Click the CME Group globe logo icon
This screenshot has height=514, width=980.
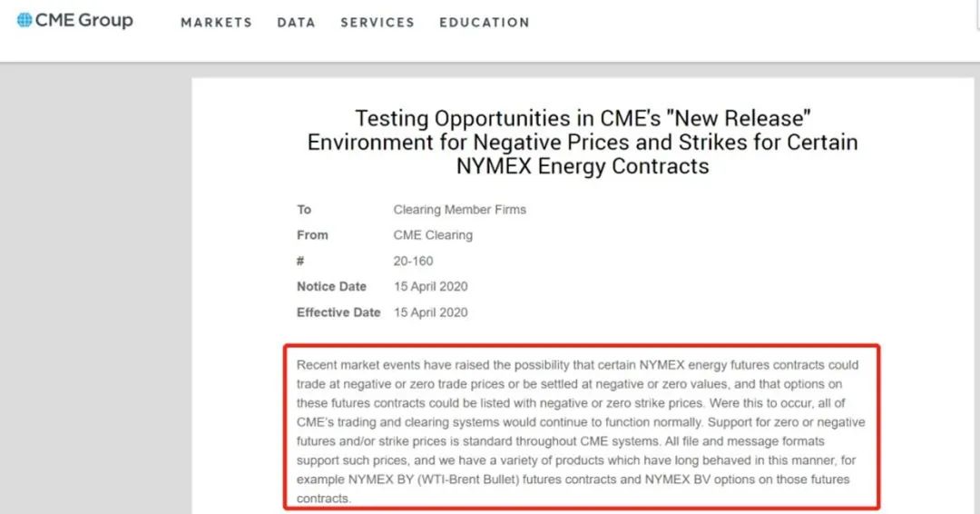point(24,20)
